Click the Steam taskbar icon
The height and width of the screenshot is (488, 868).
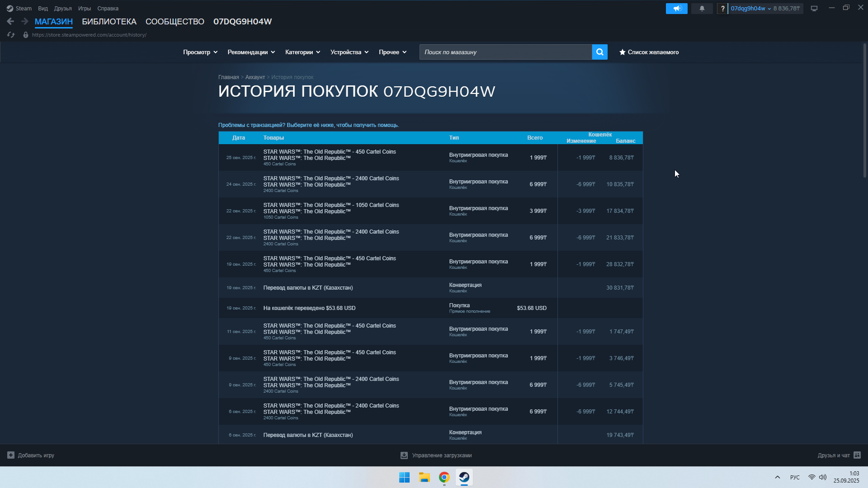464,477
